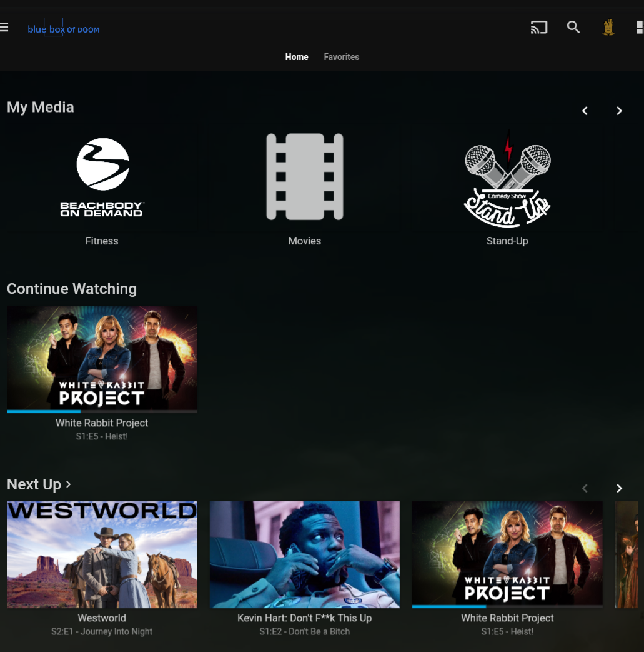
Task: Click the Movies label
Action: pos(305,241)
